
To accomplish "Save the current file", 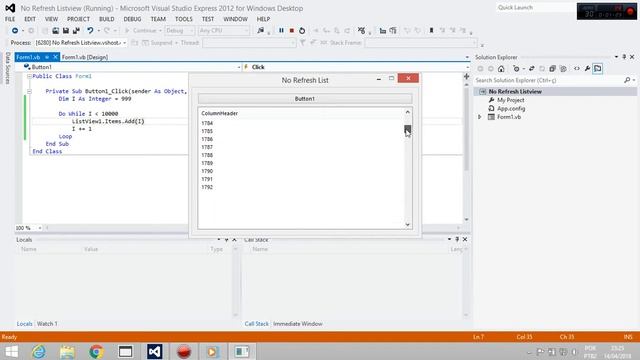I will tap(65, 31).
